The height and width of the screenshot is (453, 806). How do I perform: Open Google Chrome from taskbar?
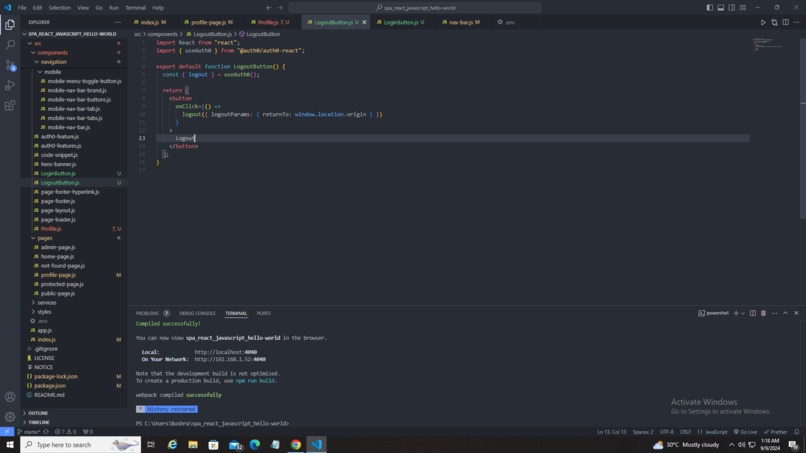(x=296, y=445)
